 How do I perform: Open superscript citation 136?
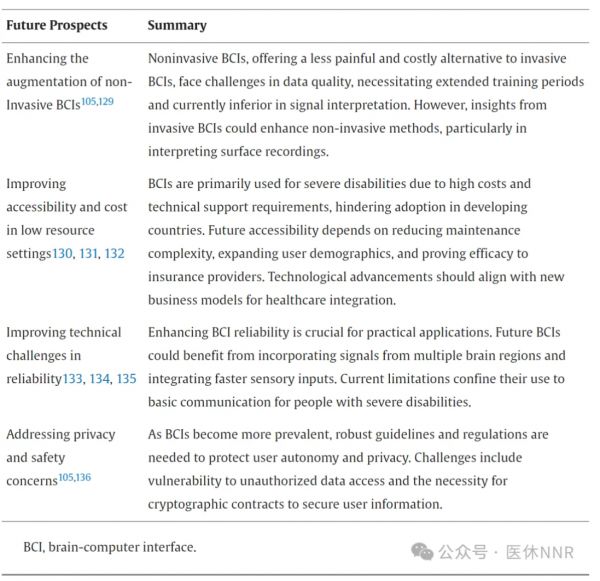(x=82, y=475)
